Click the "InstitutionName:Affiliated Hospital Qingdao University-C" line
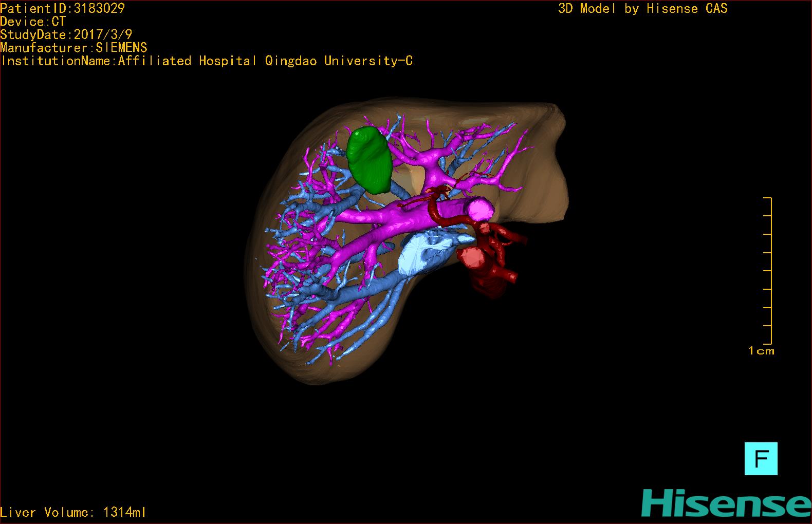Viewport: 812px width, 524px height. (x=207, y=61)
